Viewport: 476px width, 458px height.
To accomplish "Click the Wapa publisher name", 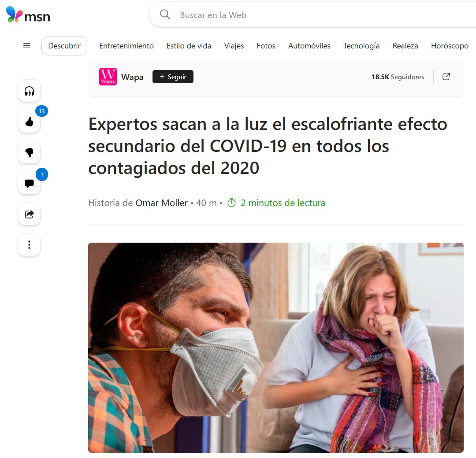I will click(132, 77).
